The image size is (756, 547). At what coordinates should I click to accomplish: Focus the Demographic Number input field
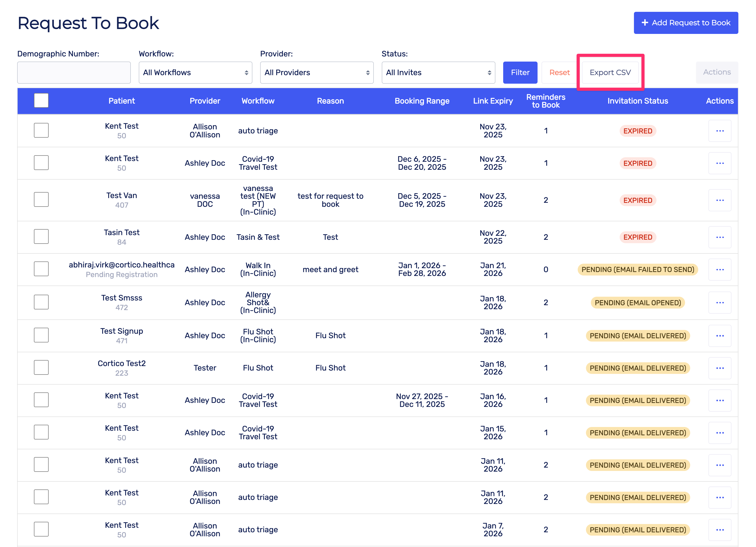pyautogui.click(x=74, y=73)
